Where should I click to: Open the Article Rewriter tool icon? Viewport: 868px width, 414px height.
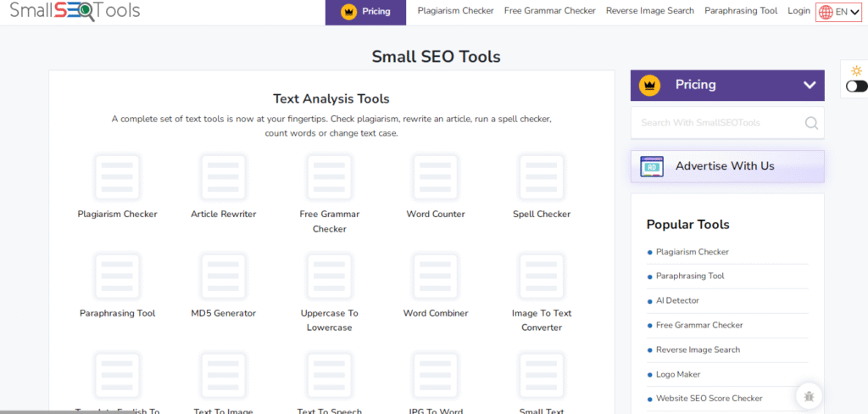coord(223,176)
